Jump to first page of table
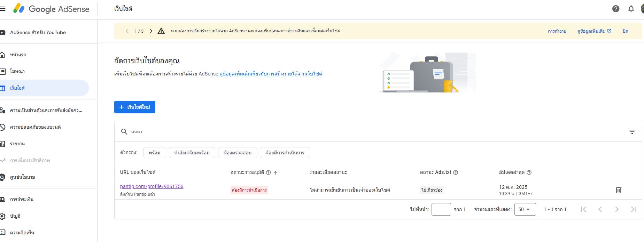Screen dimensions: 644x242 click(583, 209)
